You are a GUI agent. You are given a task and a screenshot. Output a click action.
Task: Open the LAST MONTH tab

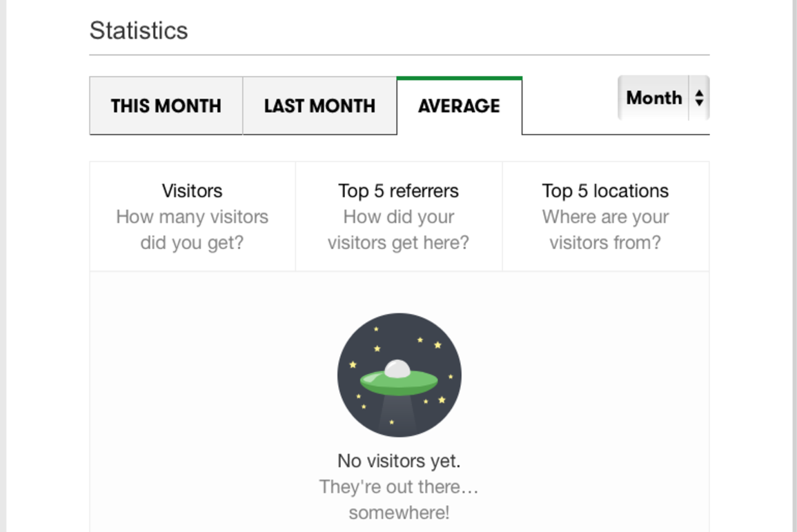[319, 106]
